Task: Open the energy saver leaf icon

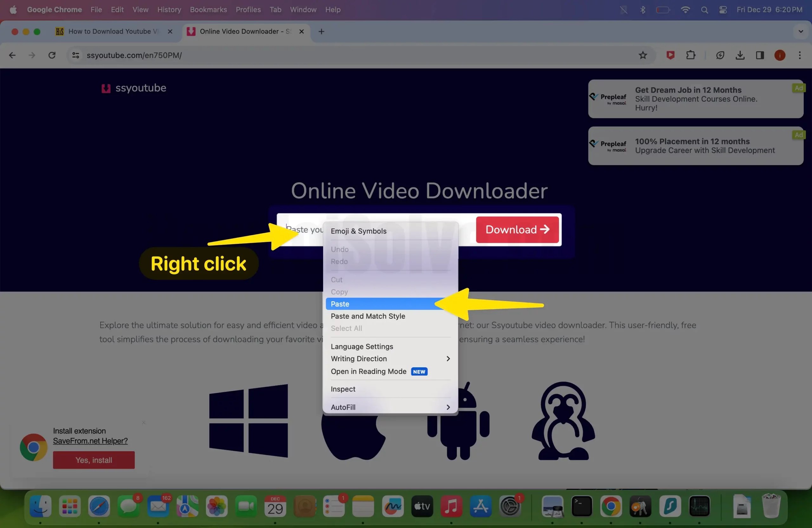Action: pos(720,55)
